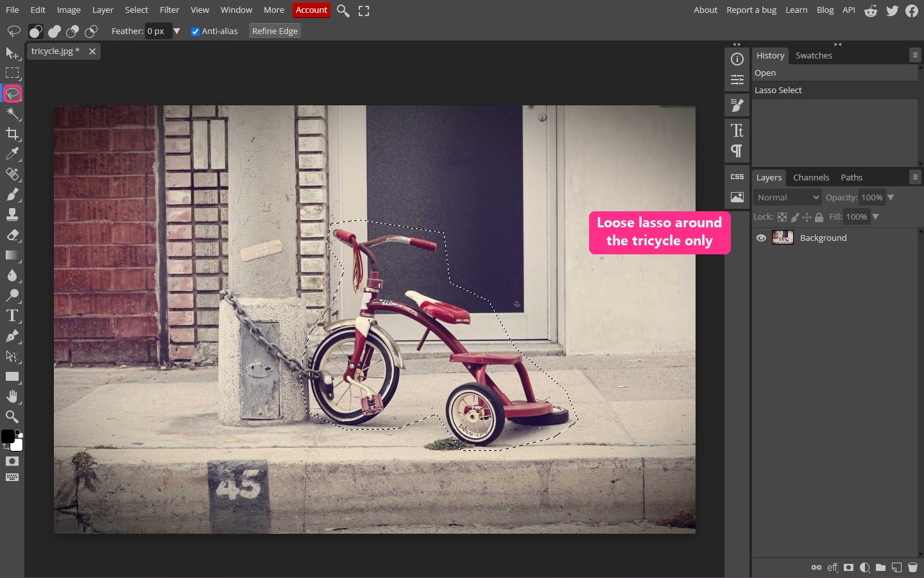The width and height of the screenshot is (924, 578).
Task: Expand the Opacity slider arrow
Action: [x=891, y=198]
